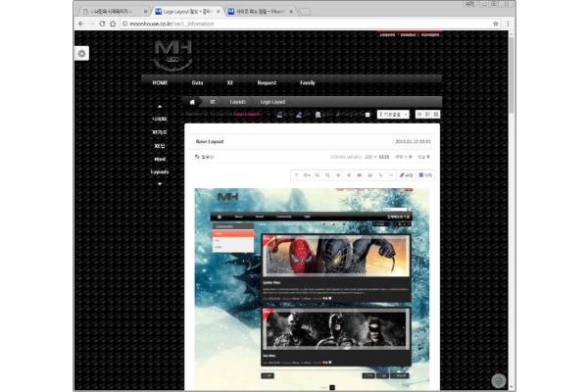Open Layouts in the left sidebar
The height and width of the screenshot is (392, 588).
pos(160,171)
